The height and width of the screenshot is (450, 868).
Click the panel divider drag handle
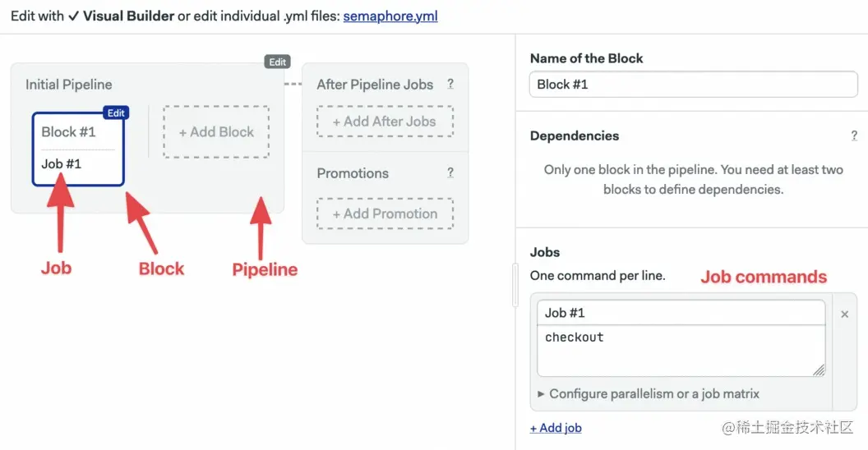515,283
